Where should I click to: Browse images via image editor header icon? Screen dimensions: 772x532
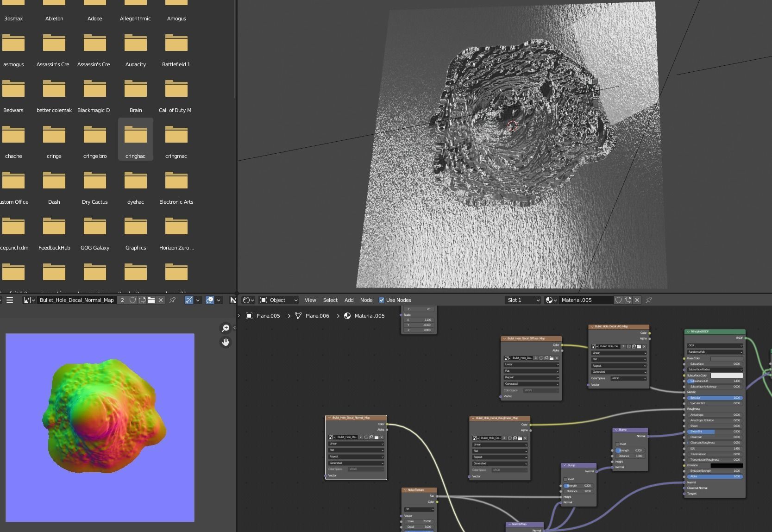[x=29, y=300]
